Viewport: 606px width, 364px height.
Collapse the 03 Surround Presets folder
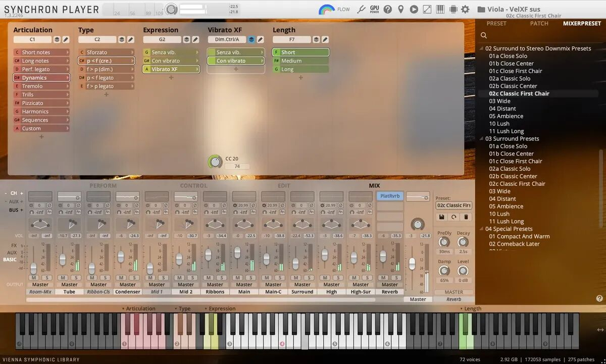482,139
